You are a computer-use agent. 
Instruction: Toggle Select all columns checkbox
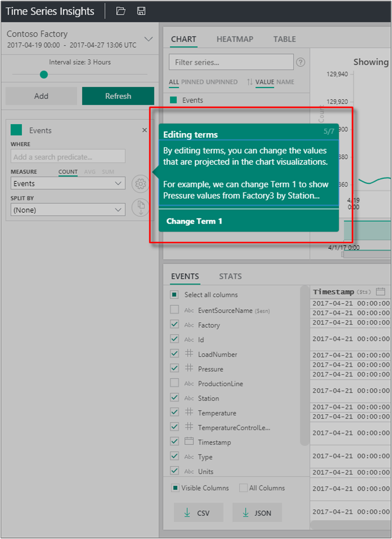click(x=174, y=295)
